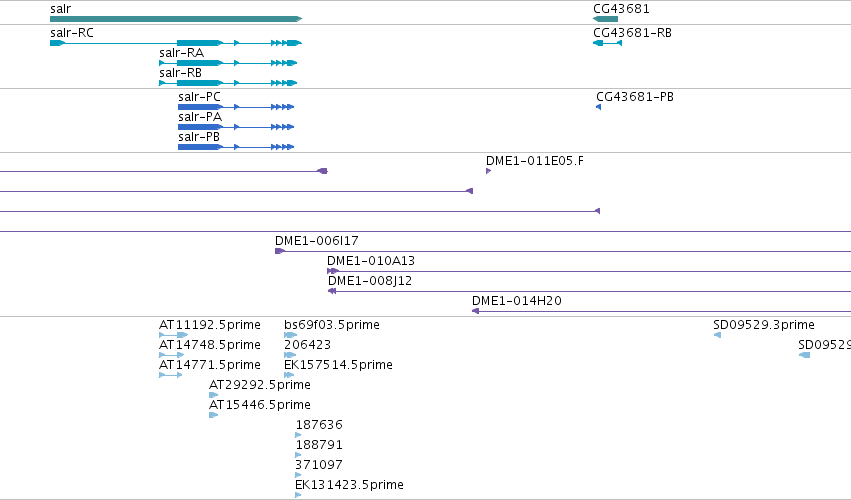Viewport: 851px width, 500px height.
Task: Click the AT15446.5prime label
Action: point(259,405)
